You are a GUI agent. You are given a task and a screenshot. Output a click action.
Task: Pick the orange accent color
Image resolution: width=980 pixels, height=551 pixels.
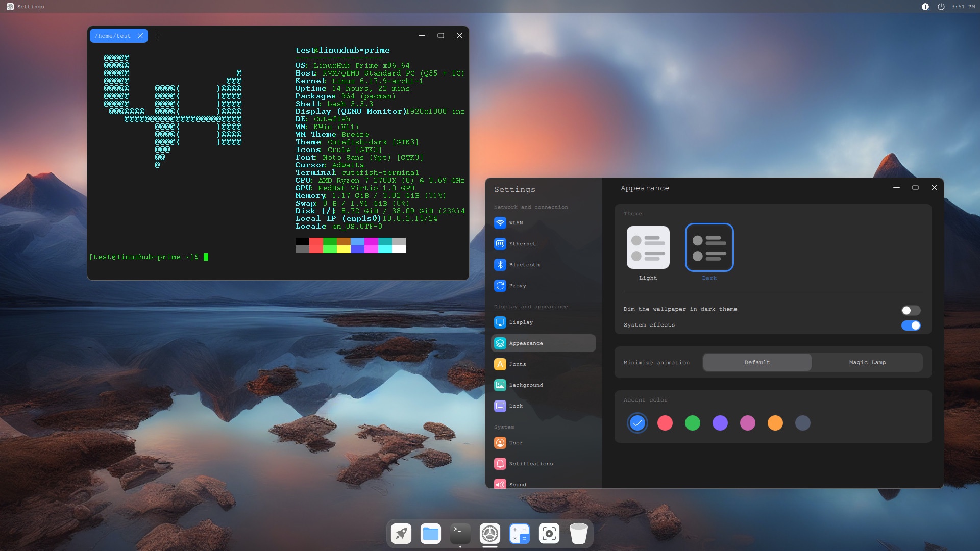tap(775, 423)
